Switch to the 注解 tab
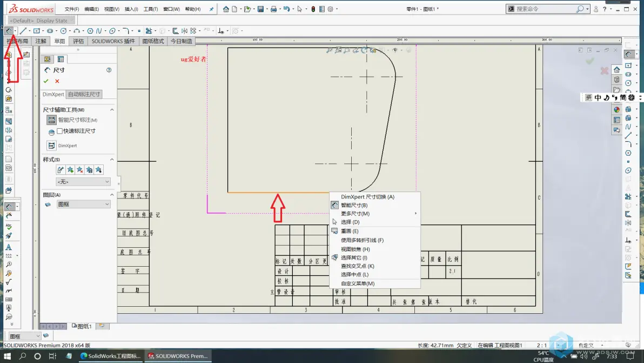The image size is (644, 363). pos(41,41)
